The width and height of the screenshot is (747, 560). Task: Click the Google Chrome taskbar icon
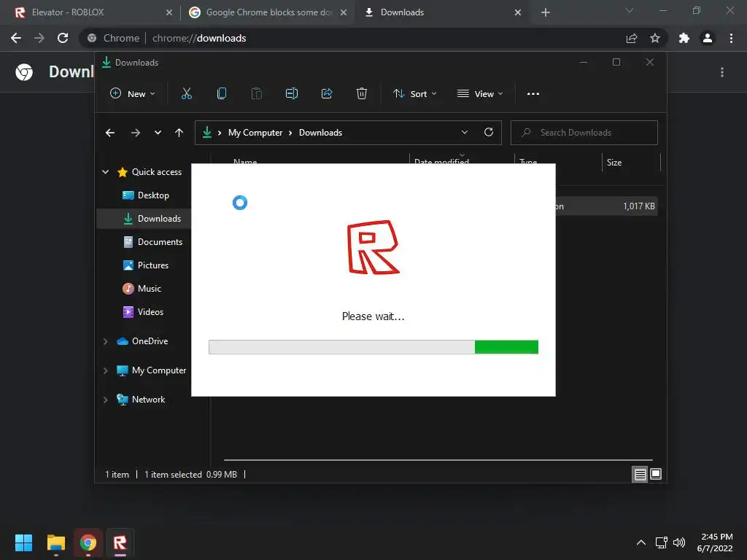click(x=88, y=542)
